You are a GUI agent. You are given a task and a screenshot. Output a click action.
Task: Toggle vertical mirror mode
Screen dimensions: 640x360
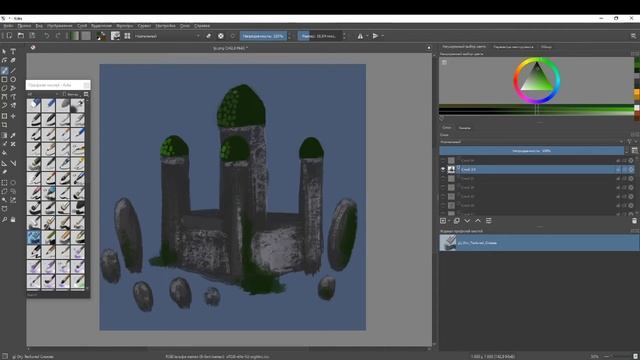coord(375,36)
